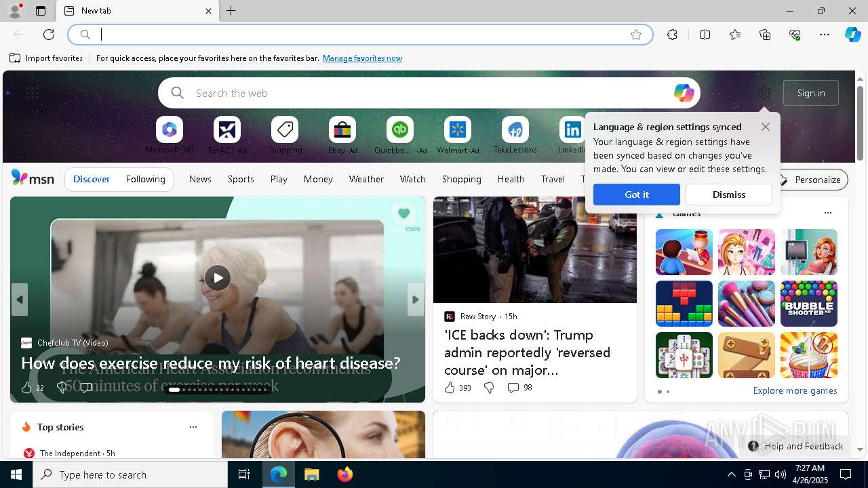Open Manage favorites now link
The image size is (868, 488).
click(362, 58)
